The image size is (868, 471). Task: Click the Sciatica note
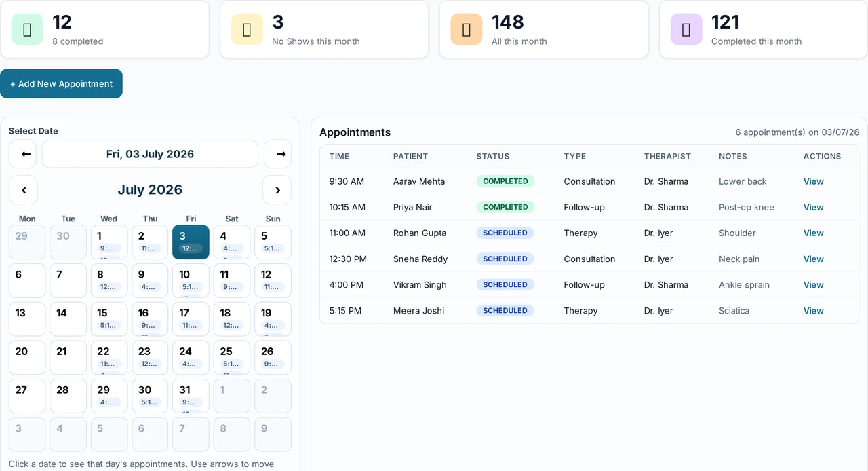[734, 310]
